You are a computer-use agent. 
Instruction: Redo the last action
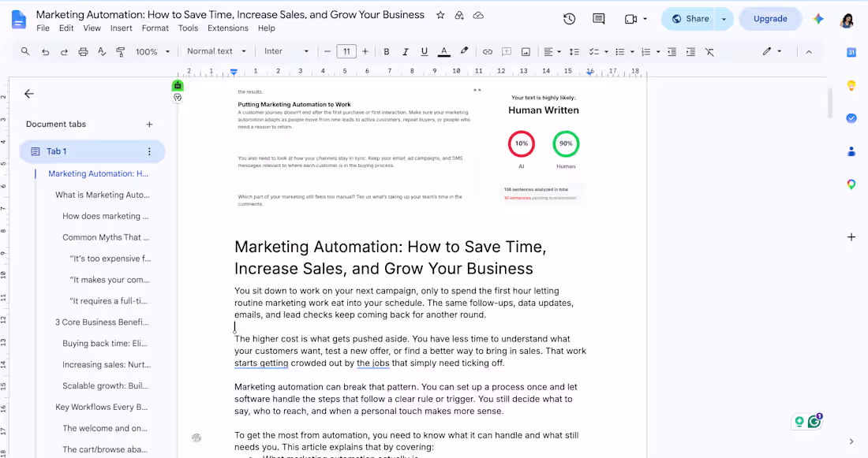64,51
